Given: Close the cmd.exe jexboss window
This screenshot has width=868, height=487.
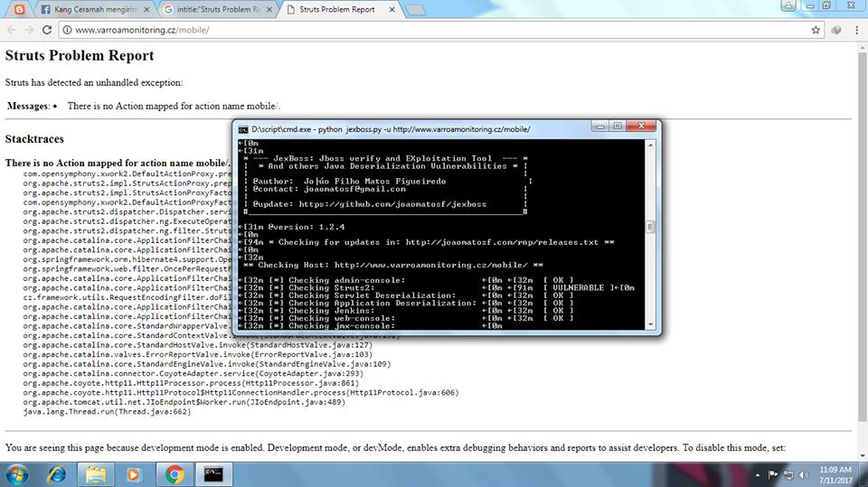Looking at the screenshot, I should 641,126.
